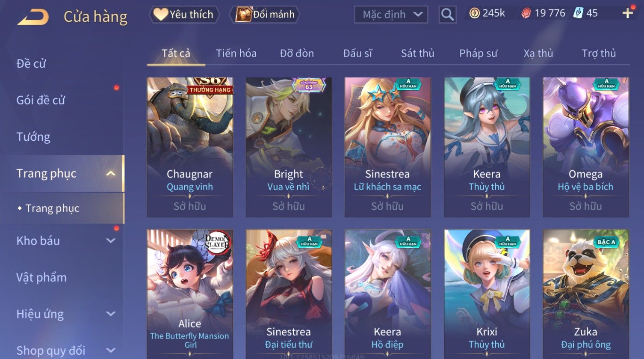The image size is (644, 359).
Task: Switch to the Sát thủ tab
Action: tap(417, 53)
